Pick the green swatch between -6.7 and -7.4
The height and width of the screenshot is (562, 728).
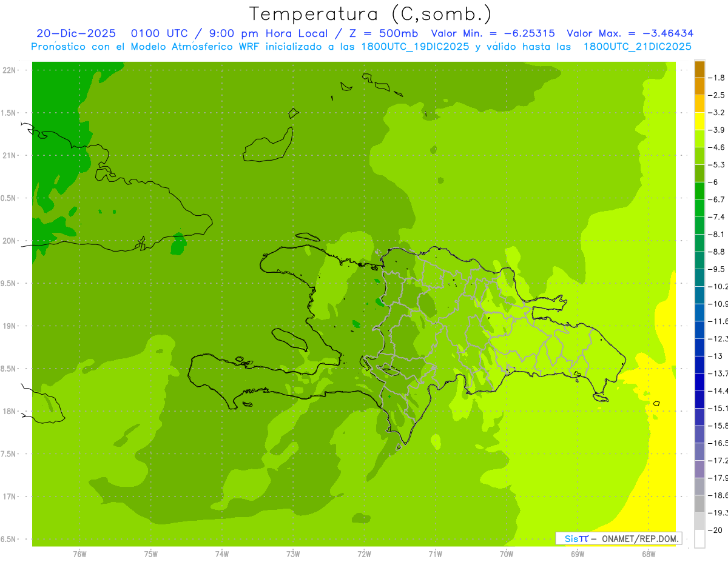pos(700,208)
